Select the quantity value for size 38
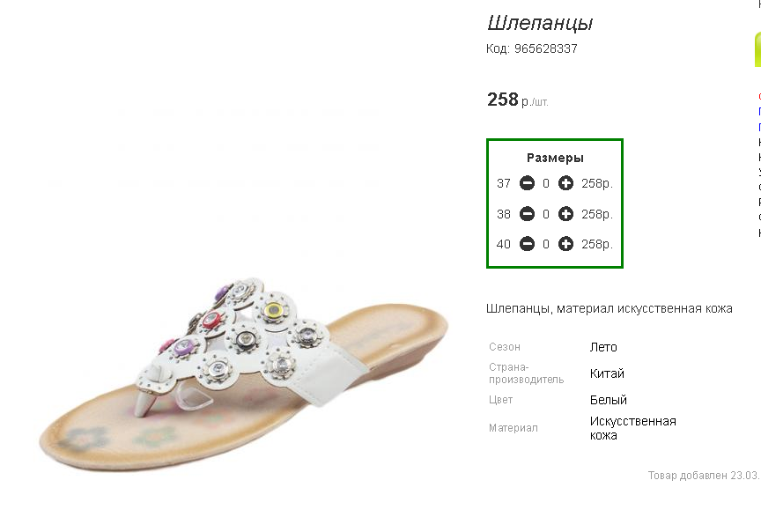761x532 pixels. tap(546, 214)
